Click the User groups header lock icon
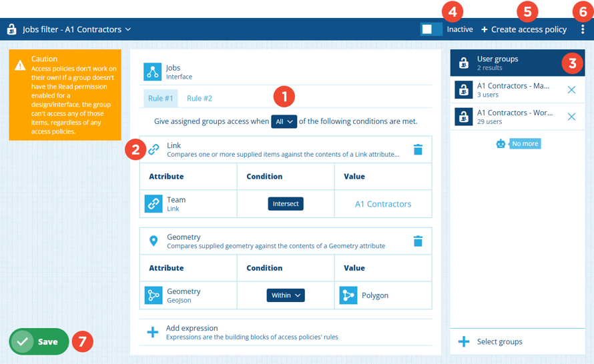Screen dimensions: 594x364 click(x=464, y=63)
